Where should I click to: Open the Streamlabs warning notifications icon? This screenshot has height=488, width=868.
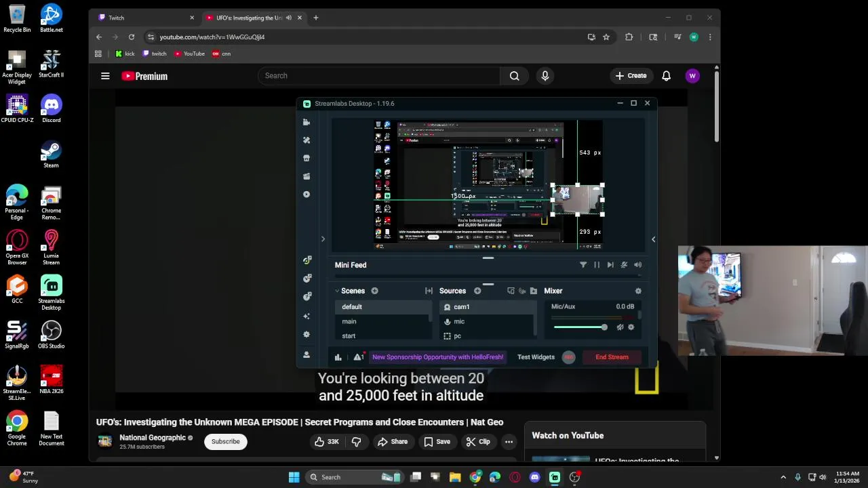359,357
